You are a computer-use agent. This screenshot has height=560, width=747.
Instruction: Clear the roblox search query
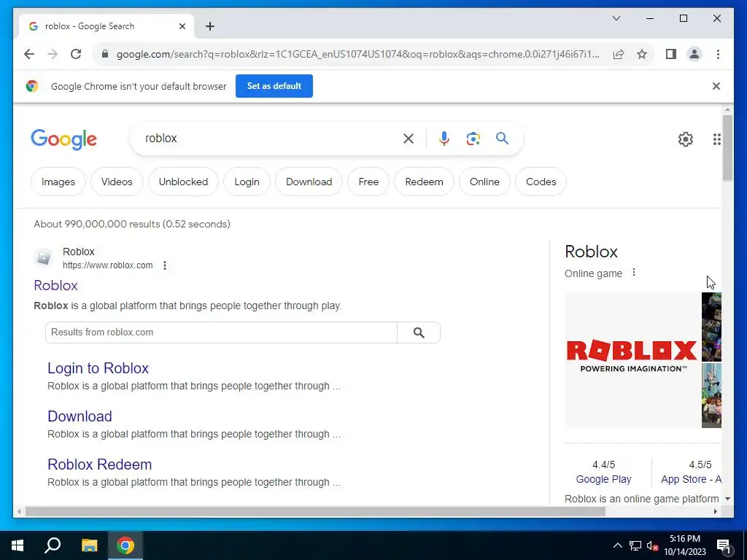click(409, 139)
